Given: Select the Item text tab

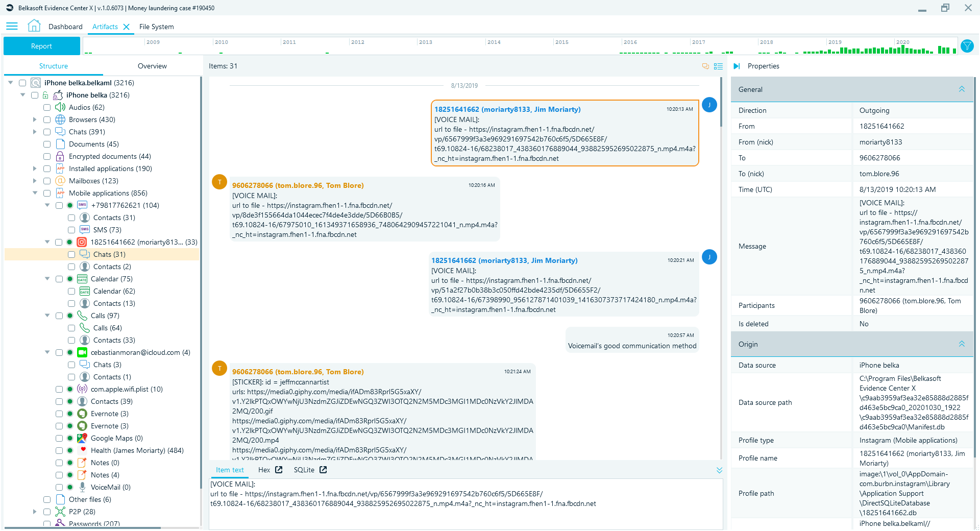Looking at the screenshot, I should pyautogui.click(x=230, y=470).
